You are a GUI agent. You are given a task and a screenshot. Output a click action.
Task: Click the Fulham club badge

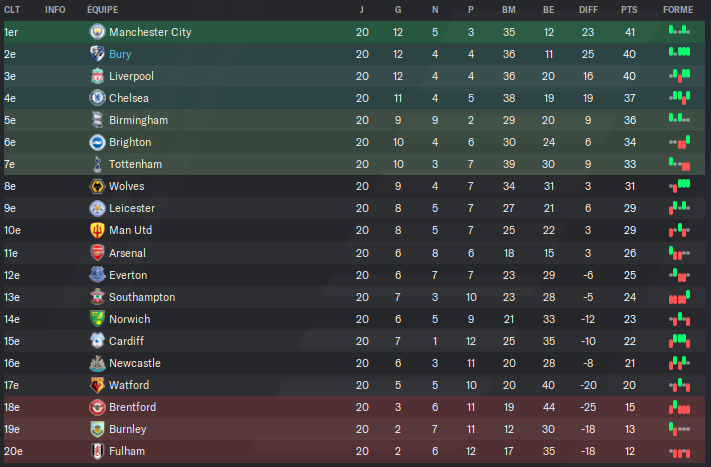[x=97, y=451]
